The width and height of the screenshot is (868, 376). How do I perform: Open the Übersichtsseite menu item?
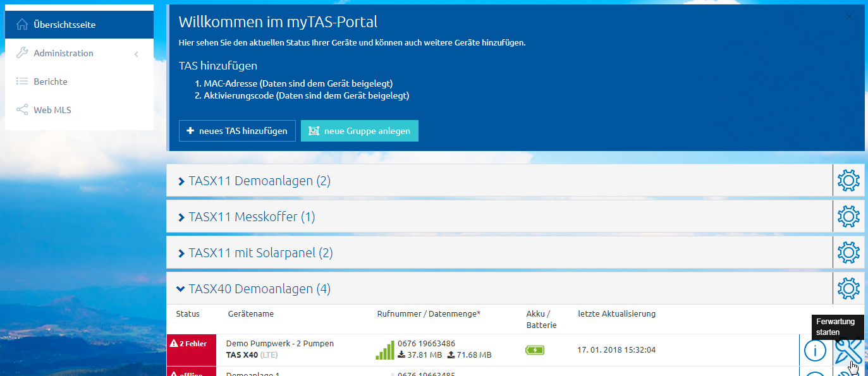point(79,25)
